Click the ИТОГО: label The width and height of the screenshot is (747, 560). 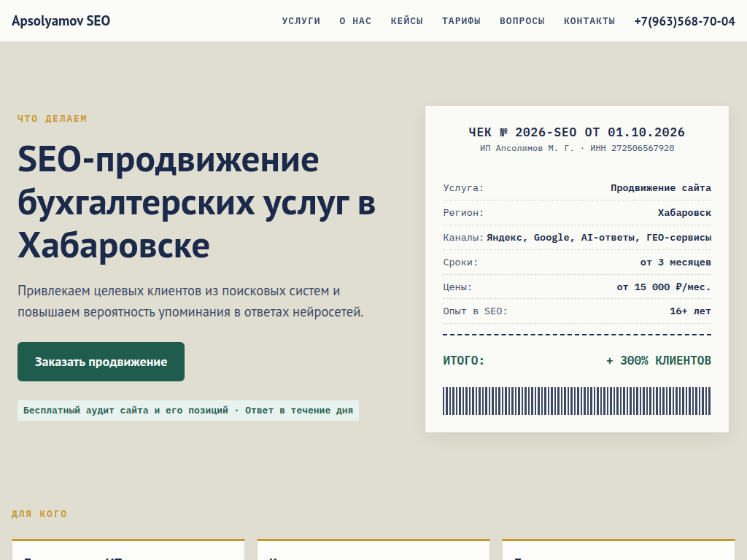tap(463, 360)
